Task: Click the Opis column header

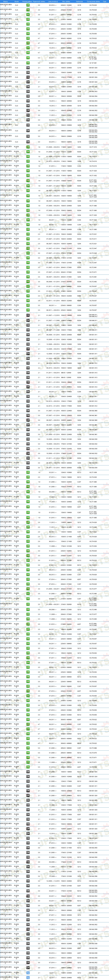Action: point(104,2)
